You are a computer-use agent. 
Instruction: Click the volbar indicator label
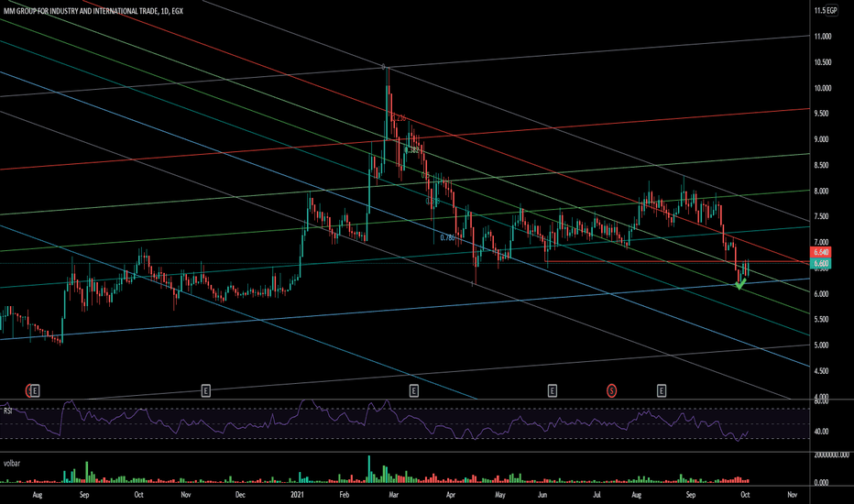coord(11,463)
